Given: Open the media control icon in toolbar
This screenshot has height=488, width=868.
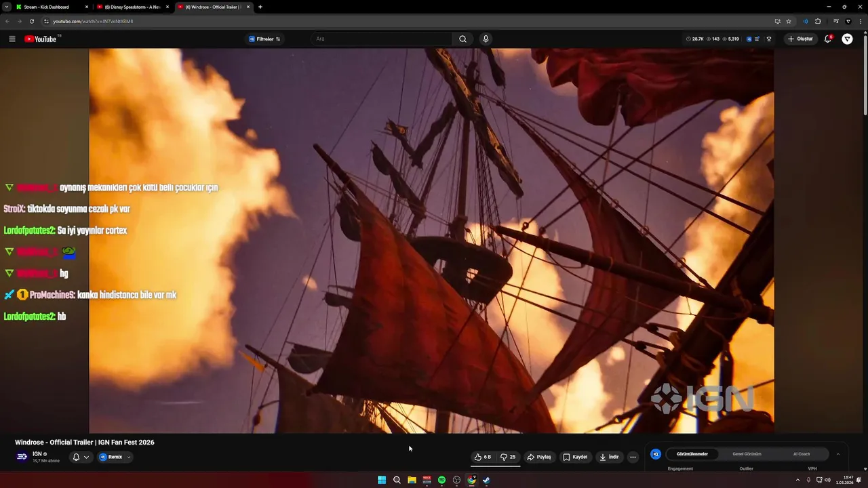Looking at the screenshot, I should [x=836, y=21].
